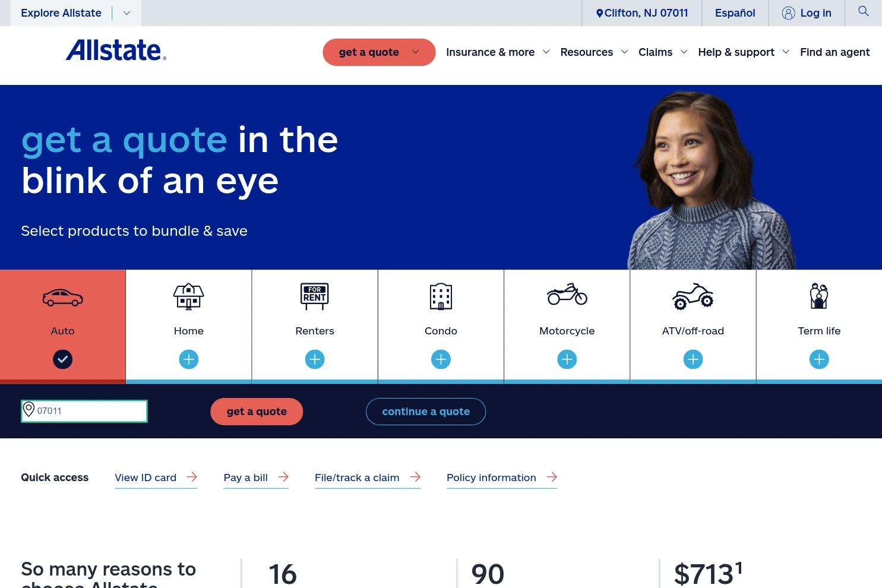This screenshot has height=588, width=882.
Task: Select the Auto label text
Action: click(62, 331)
